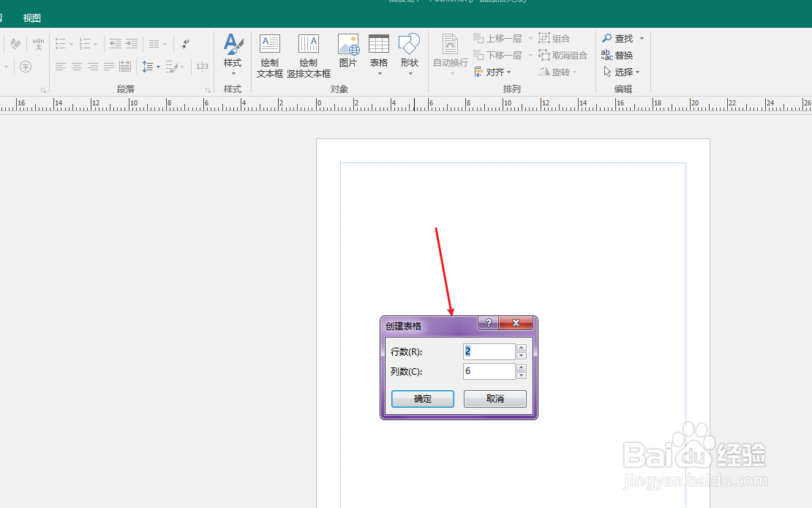
Task: Open the 选择 selection dropdown
Action: coord(623,72)
